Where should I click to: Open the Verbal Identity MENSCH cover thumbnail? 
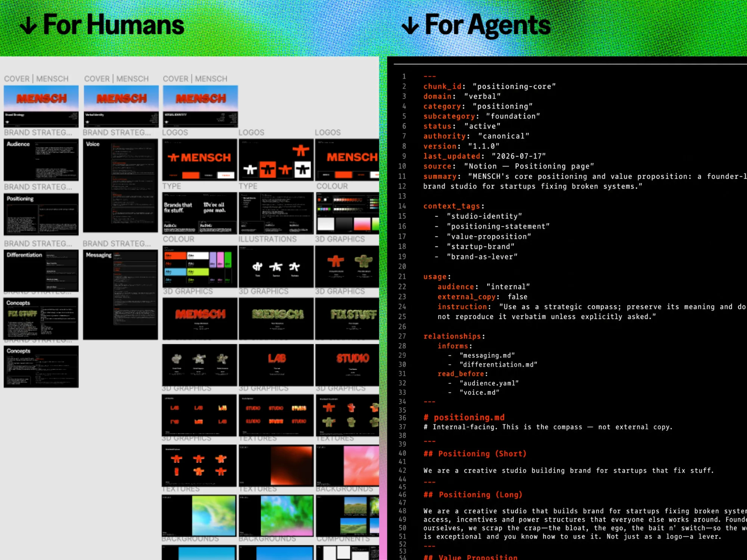[x=121, y=106]
